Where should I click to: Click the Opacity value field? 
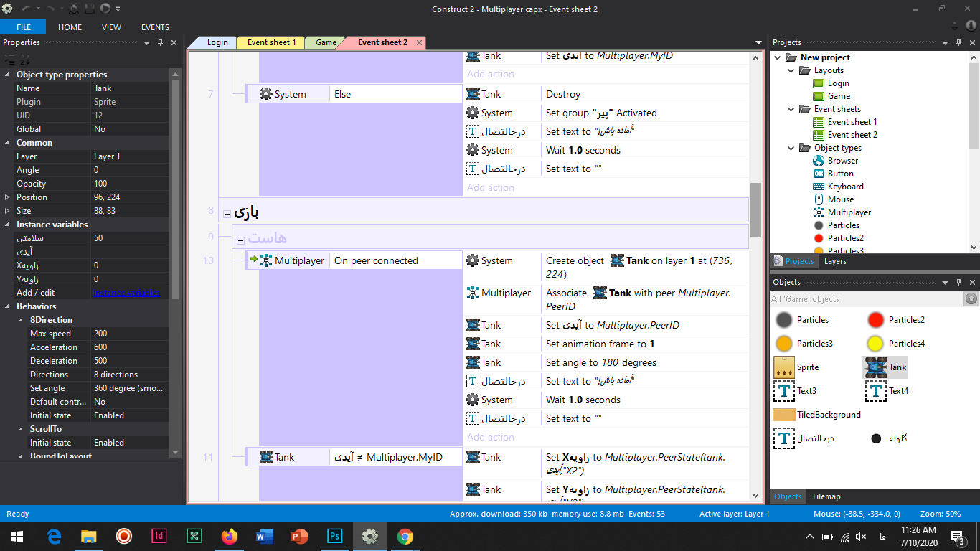pyautogui.click(x=129, y=184)
